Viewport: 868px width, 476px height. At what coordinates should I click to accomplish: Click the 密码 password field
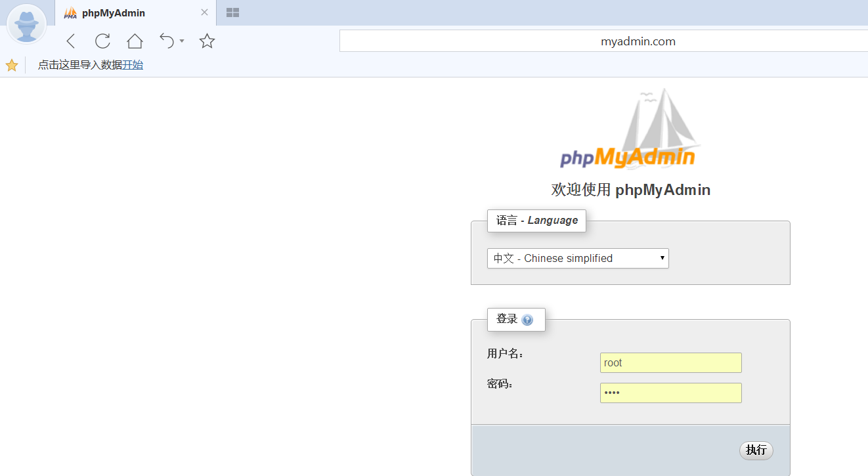coord(670,393)
